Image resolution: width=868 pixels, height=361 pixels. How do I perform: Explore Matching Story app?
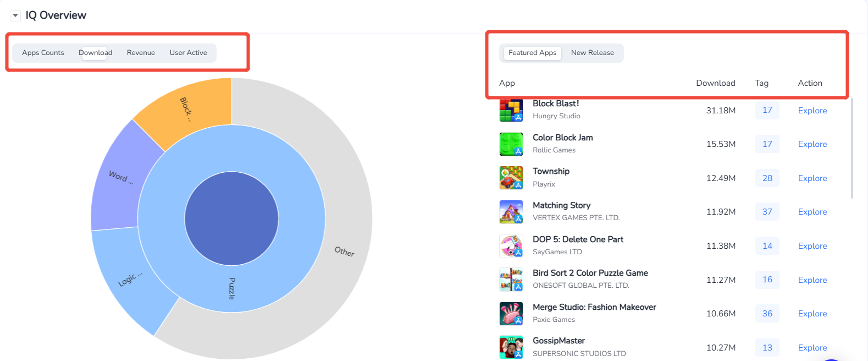coord(812,212)
